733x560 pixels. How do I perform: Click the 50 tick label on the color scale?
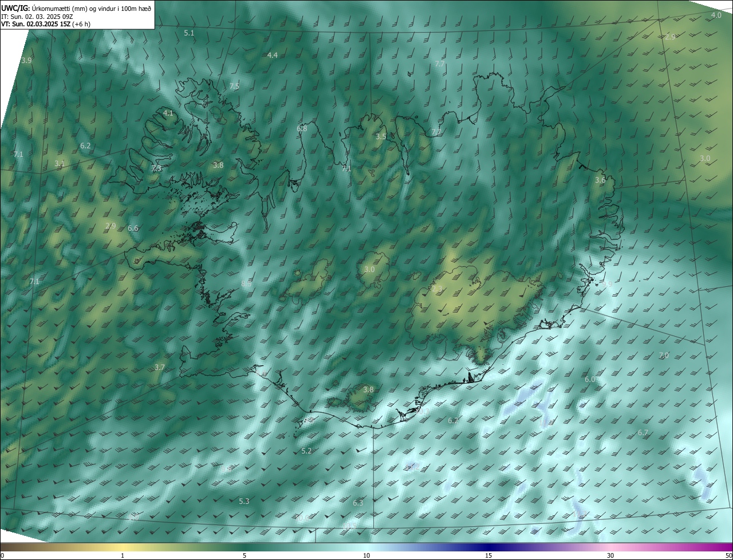tap(728, 555)
